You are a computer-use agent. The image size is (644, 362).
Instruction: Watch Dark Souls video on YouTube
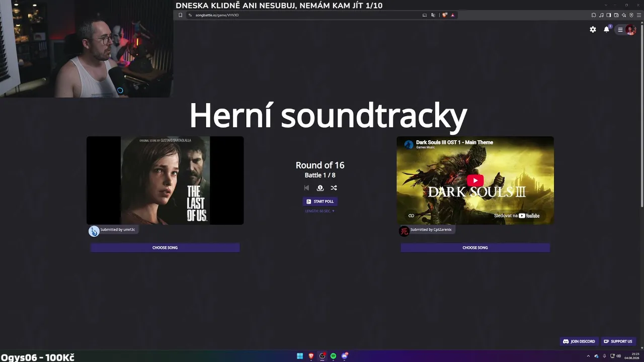(517, 216)
